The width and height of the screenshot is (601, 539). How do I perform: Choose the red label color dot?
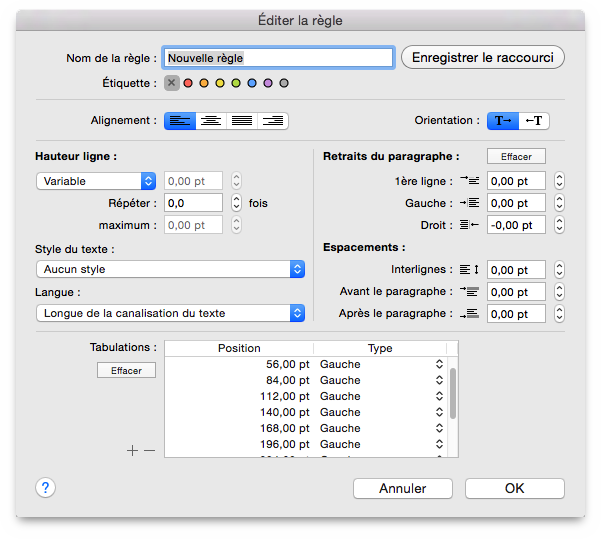(188, 83)
